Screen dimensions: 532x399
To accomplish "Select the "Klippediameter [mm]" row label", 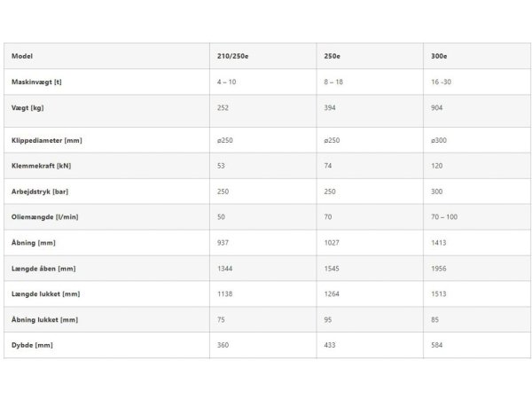I will pyautogui.click(x=46, y=140).
